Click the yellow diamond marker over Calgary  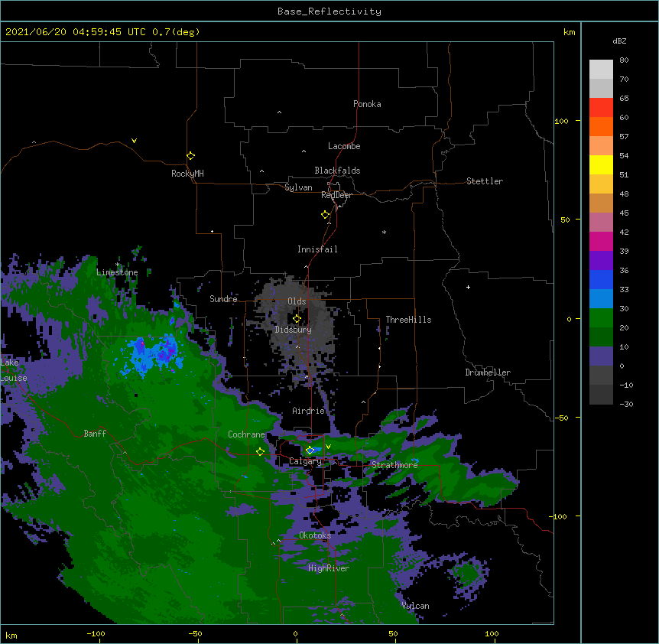(x=310, y=450)
